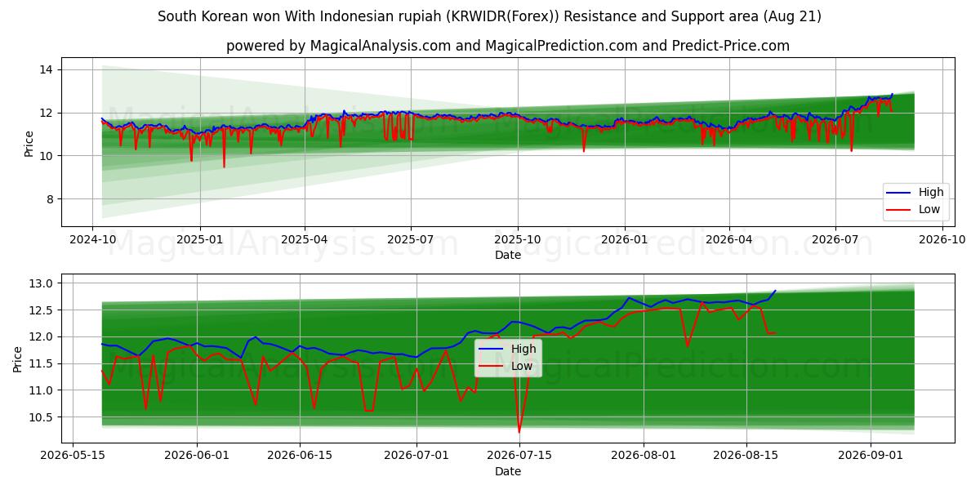Click the blue High line's final peak in lower chart
980x490 pixels.
[775, 291]
